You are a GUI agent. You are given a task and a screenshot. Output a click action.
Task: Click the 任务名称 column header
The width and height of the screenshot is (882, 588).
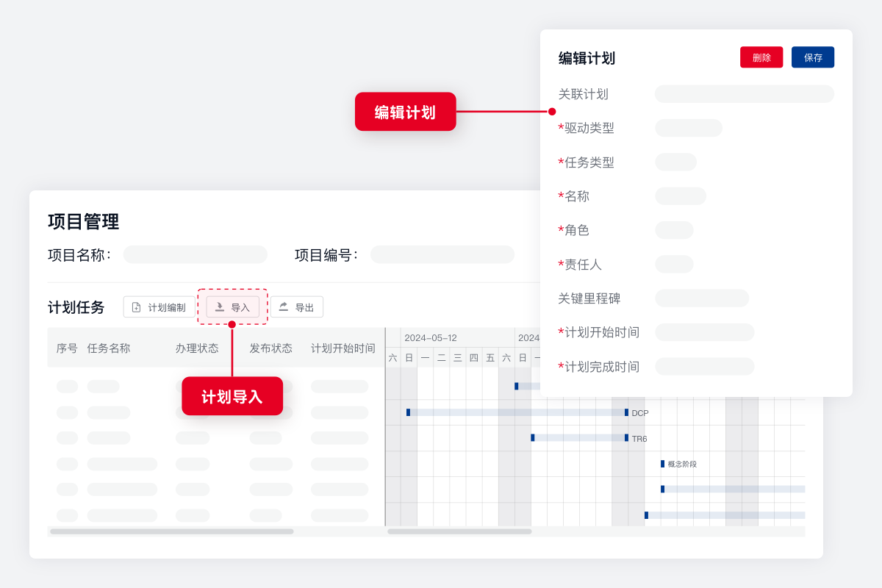click(x=109, y=348)
